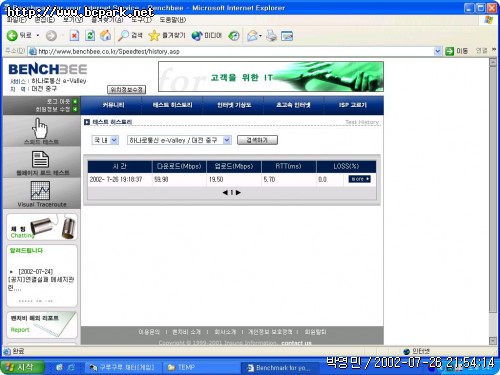Viewport: 500px width, 375px height.
Task: Click the logout (로그 아웃) link
Action: pos(62,101)
